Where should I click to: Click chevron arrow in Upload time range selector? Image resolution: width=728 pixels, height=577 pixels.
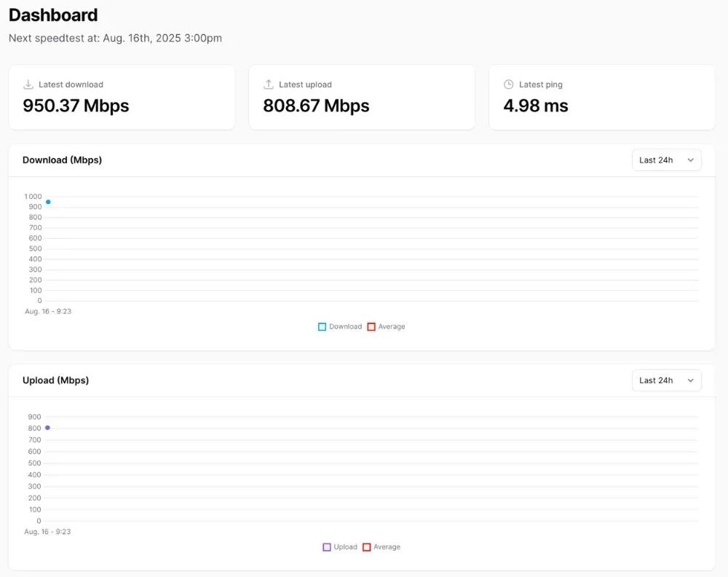[690, 380]
